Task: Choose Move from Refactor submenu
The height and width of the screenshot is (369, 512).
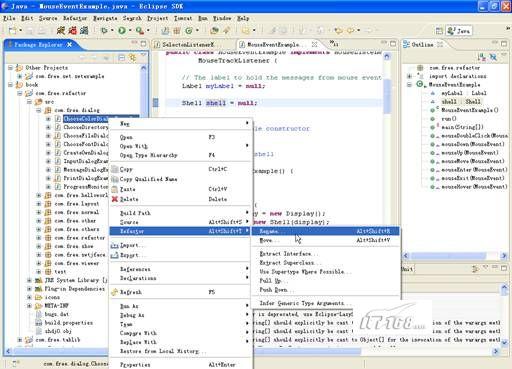Action: click(325, 240)
